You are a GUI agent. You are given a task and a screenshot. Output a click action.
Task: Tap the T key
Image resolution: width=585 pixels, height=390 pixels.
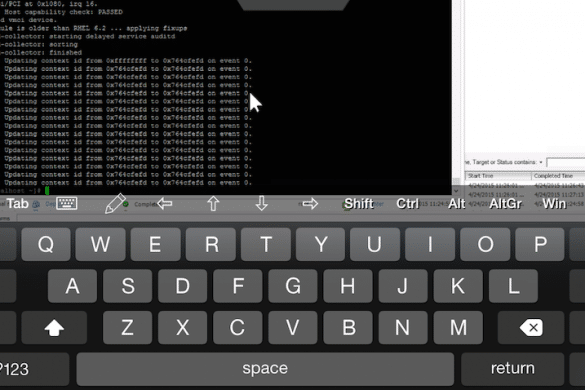266,244
